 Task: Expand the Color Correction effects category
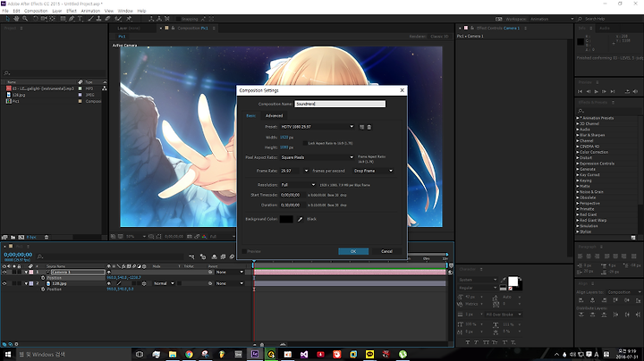[x=578, y=152]
